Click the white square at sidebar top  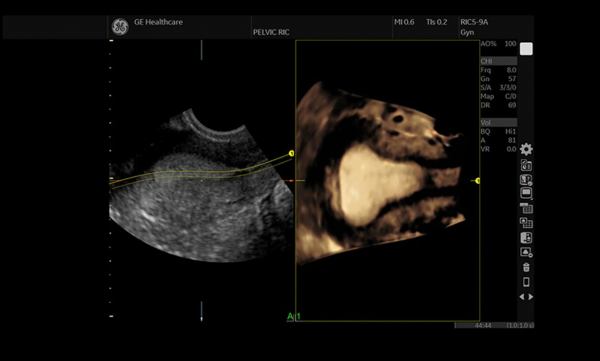pos(526,49)
